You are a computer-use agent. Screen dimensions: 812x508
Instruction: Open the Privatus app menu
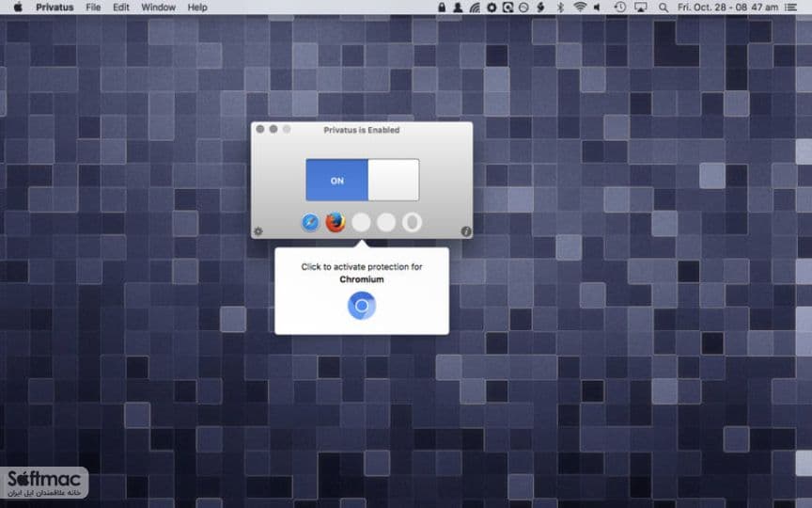click(x=55, y=8)
